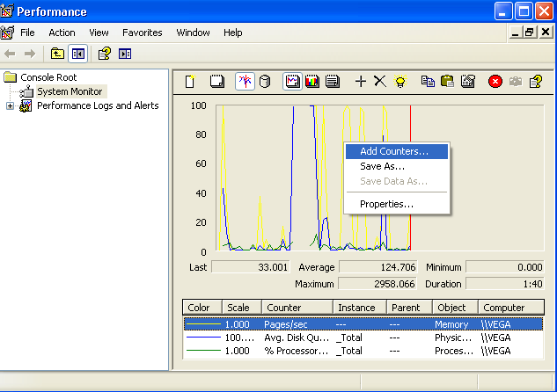Select the % Processor... counter row
The image size is (557, 392).
(363, 351)
